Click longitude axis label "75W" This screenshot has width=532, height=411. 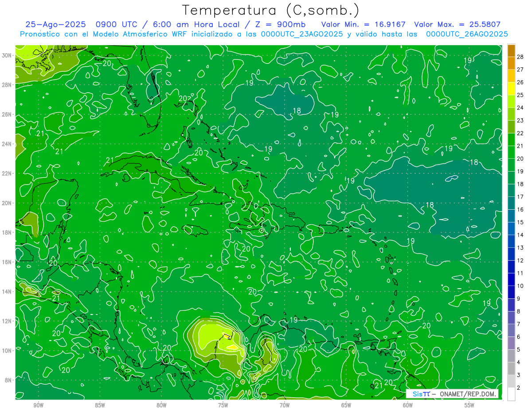(223, 405)
